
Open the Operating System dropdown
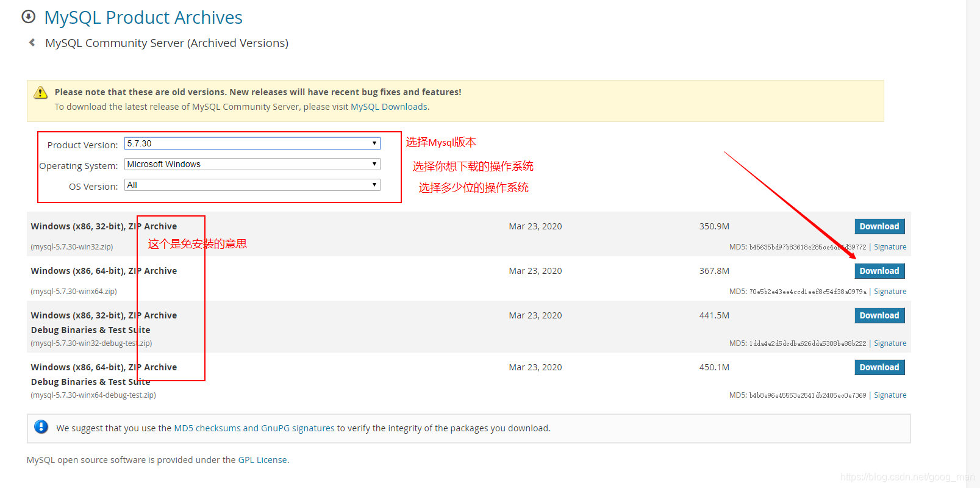pos(252,164)
